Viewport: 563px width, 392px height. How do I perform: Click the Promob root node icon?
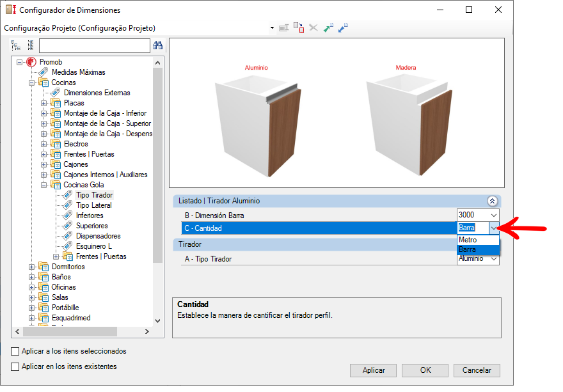coord(31,62)
